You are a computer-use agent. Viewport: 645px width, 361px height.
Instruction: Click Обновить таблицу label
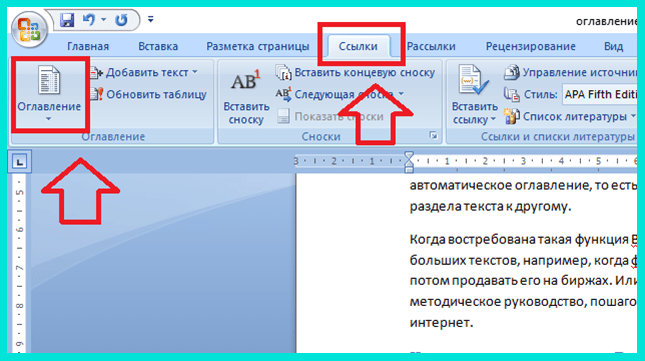pyautogui.click(x=156, y=95)
